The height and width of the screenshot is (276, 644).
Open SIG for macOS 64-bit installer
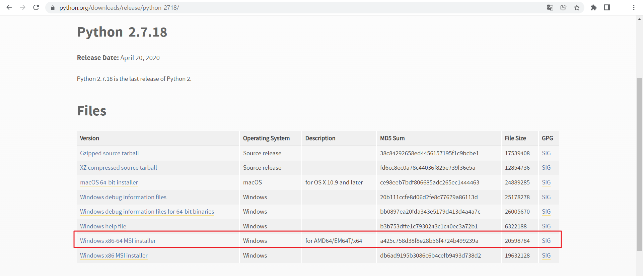tap(546, 182)
